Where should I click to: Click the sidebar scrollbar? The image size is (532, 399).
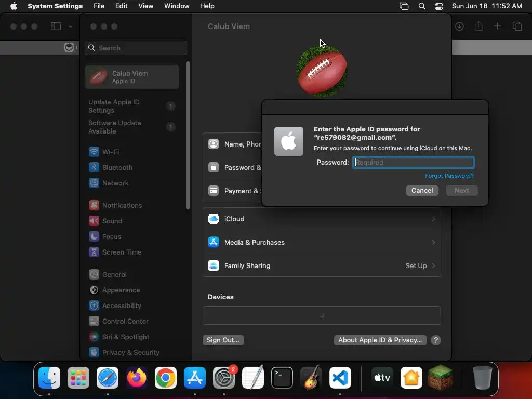(x=188, y=136)
